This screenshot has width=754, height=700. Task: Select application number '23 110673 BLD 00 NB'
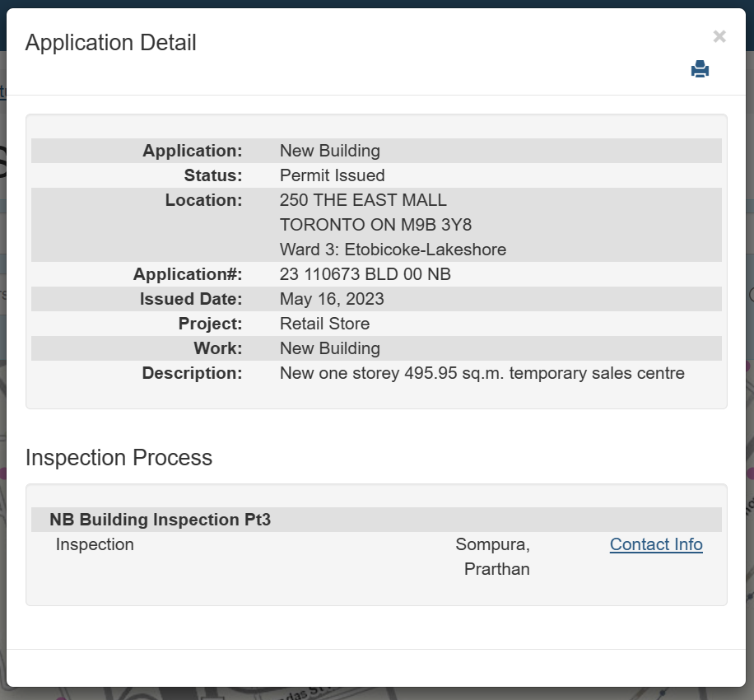(365, 274)
